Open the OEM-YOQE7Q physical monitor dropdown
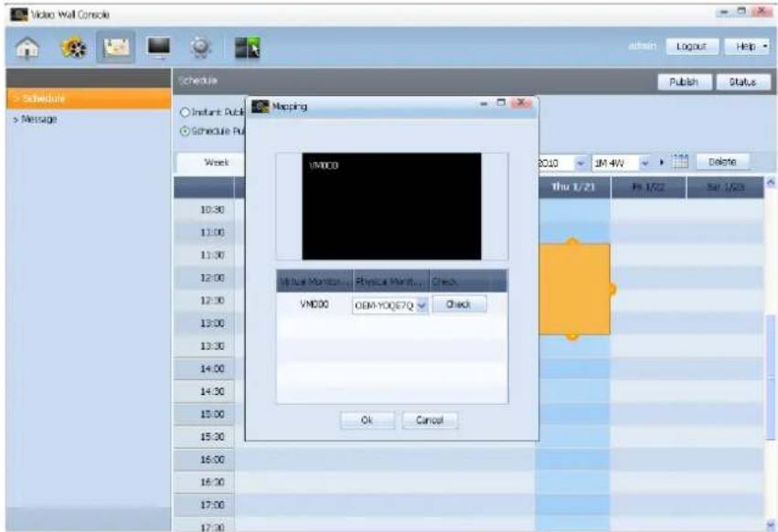 coord(421,304)
